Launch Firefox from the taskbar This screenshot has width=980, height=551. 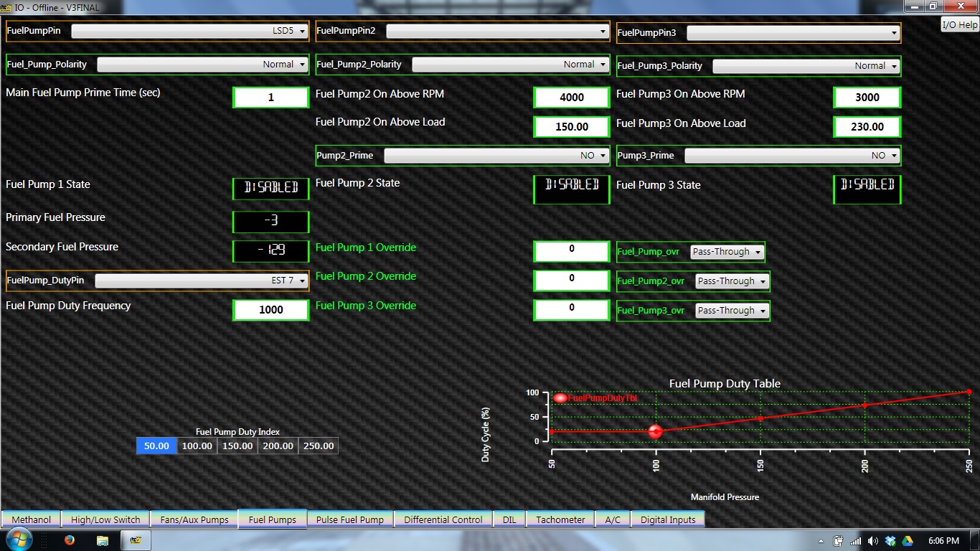click(70, 541)
